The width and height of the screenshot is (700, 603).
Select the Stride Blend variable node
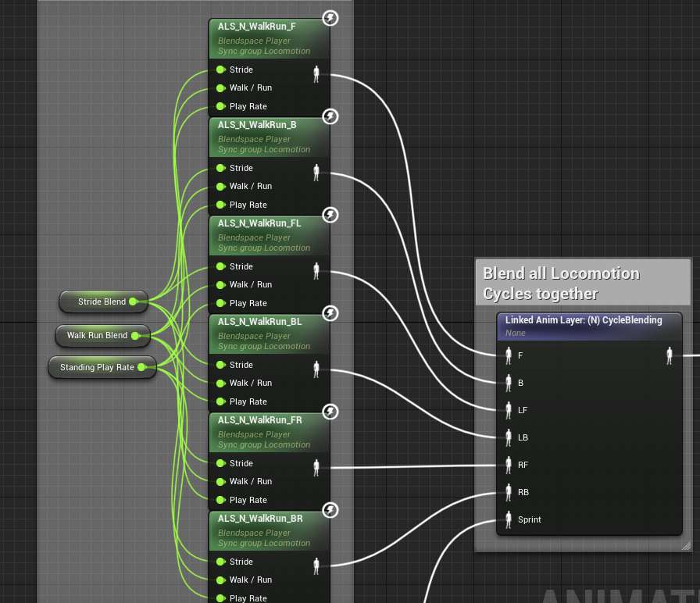pos(100,301)
